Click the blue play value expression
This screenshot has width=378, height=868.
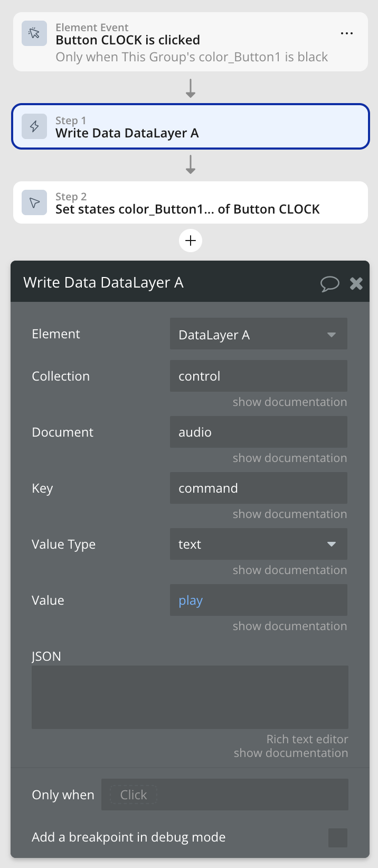point(191,601)
